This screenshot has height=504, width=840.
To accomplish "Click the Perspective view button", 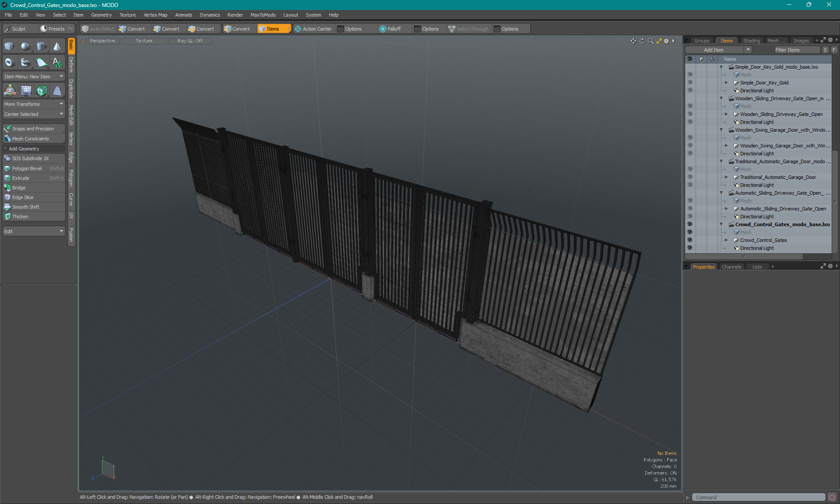I will pos(102,41).
